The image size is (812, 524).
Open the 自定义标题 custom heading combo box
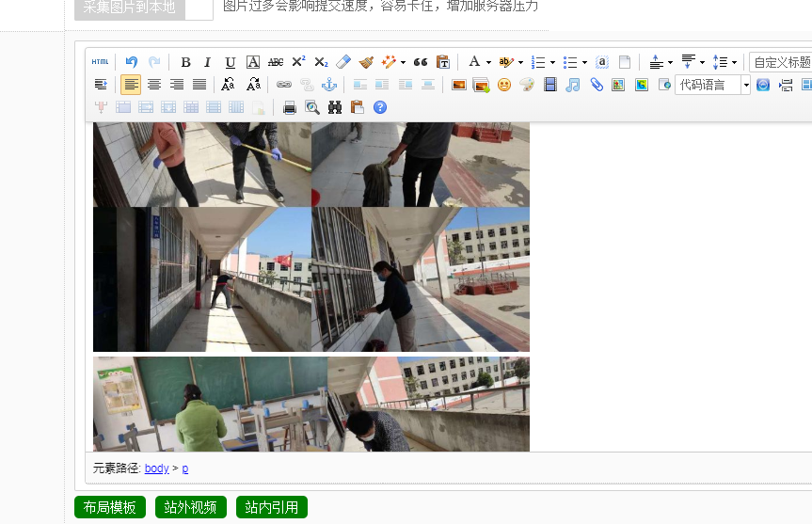click(781, 62)
